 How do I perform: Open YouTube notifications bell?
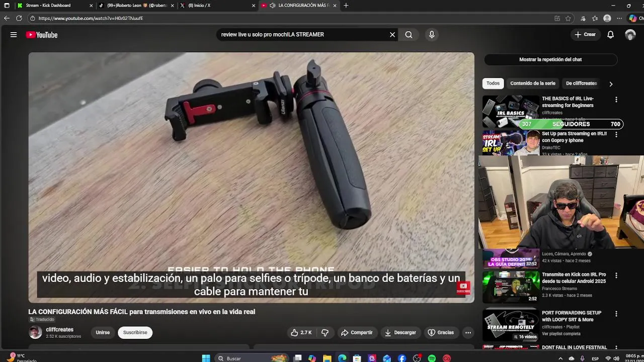610,35
